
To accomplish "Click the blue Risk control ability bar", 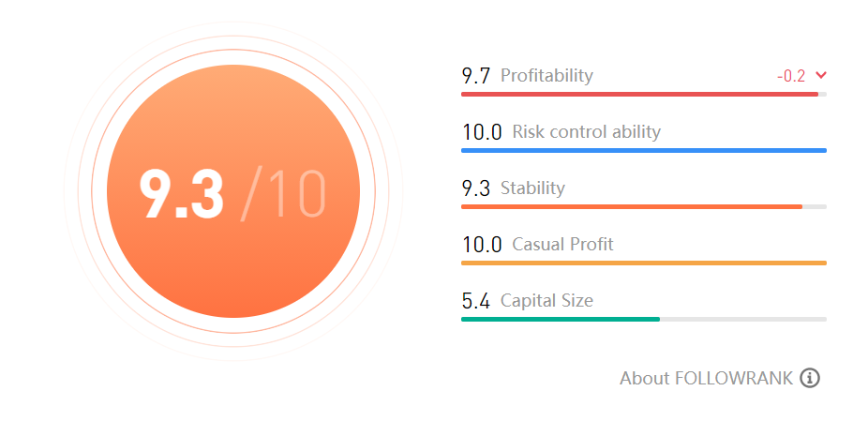I will tap(643, 150).
